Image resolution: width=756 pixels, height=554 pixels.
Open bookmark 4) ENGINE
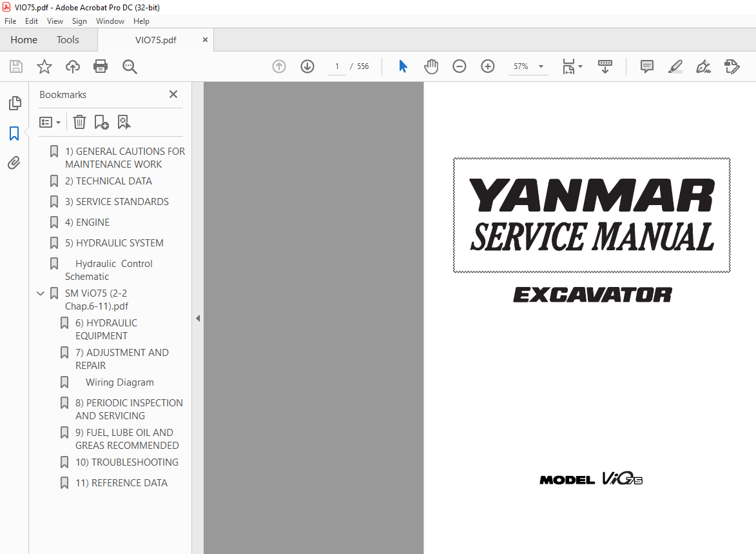point(87,223)
